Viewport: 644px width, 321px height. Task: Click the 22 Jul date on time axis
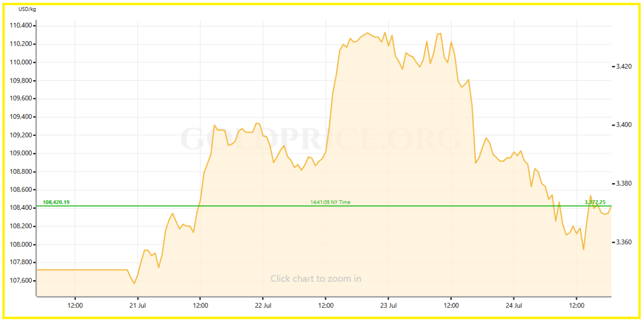coord(263,305)
